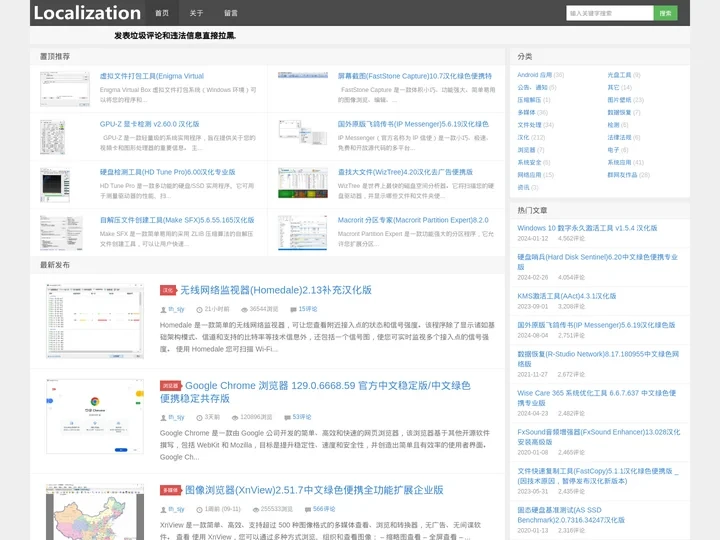Open the Homedale post screenshot thumbnail
The image size is (720, 540).
[x=95, y=321]
